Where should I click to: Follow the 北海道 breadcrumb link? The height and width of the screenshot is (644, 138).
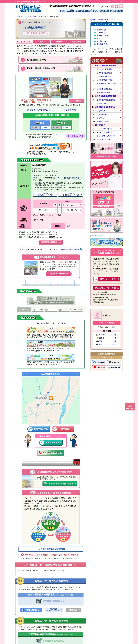pyautogui.click(x=34, y=17)
